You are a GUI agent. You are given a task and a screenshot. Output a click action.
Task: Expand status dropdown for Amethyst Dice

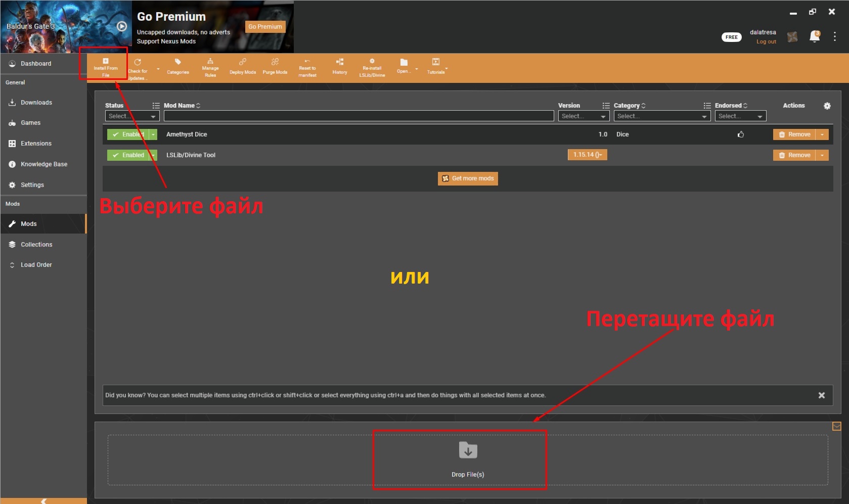coord(153,134)
